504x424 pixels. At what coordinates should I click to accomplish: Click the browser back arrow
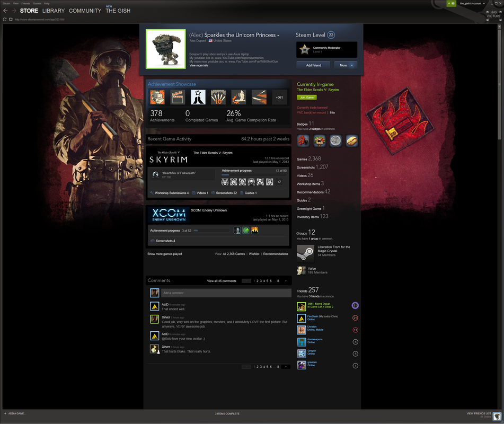click(5, 11)
